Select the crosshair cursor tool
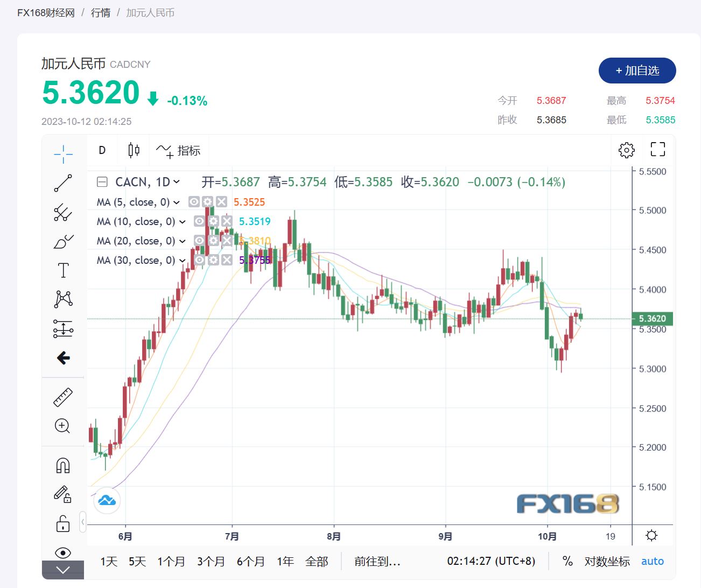 [x=63, y=153]
